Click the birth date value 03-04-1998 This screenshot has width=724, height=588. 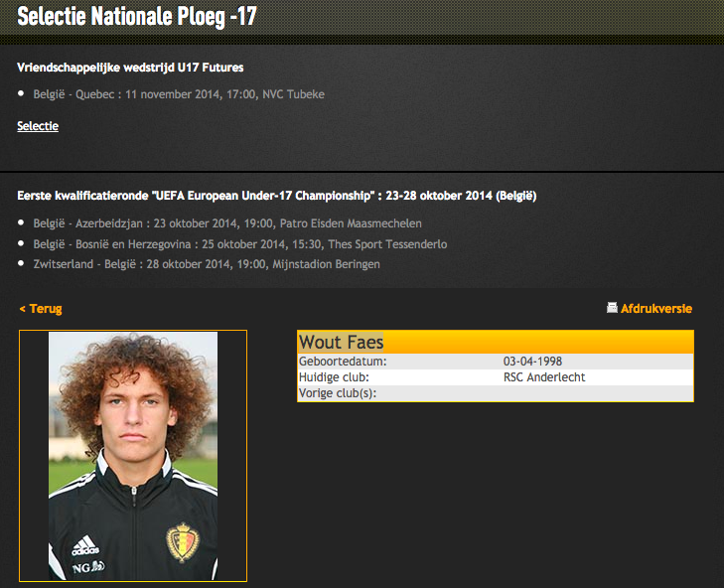(533, 362)
